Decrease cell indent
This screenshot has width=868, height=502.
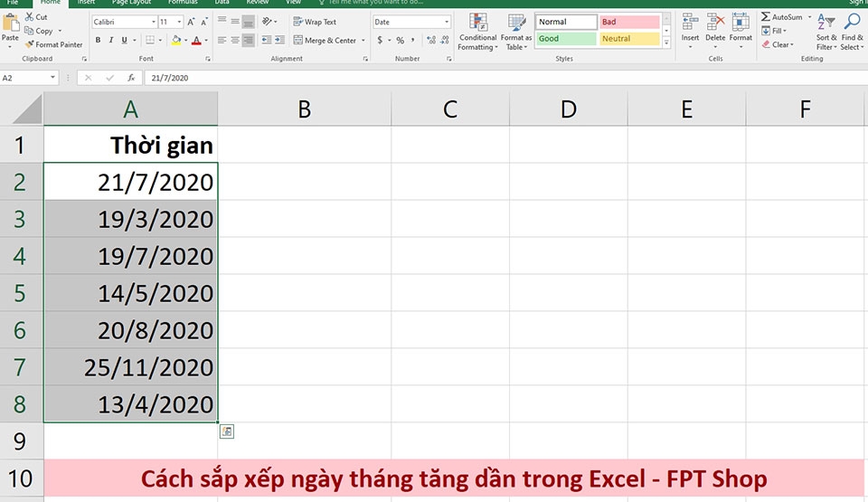[x=266, y=40]
